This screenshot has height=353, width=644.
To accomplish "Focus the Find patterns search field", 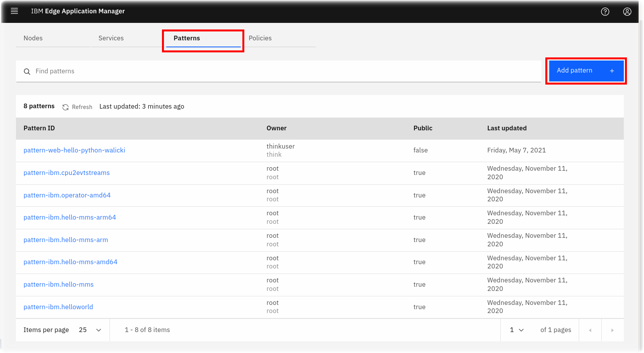I will [278, 71].
